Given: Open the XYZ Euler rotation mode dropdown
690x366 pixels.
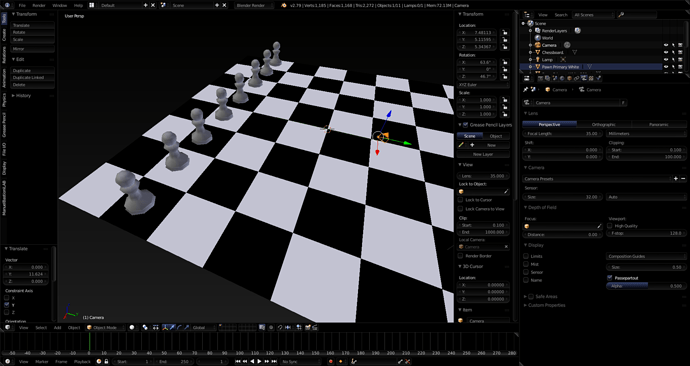Looking at the screenshot, I should point(483,84).
